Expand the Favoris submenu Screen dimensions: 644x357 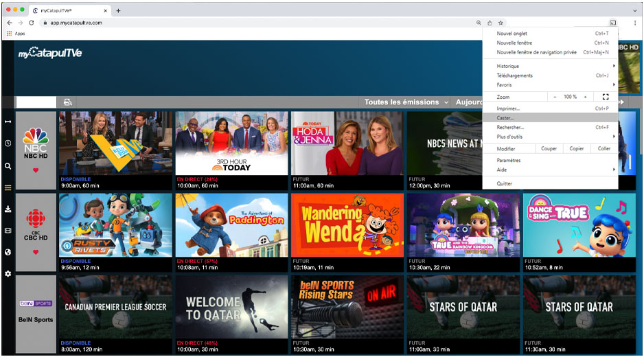pyautogui.click(x=551, y=84)
